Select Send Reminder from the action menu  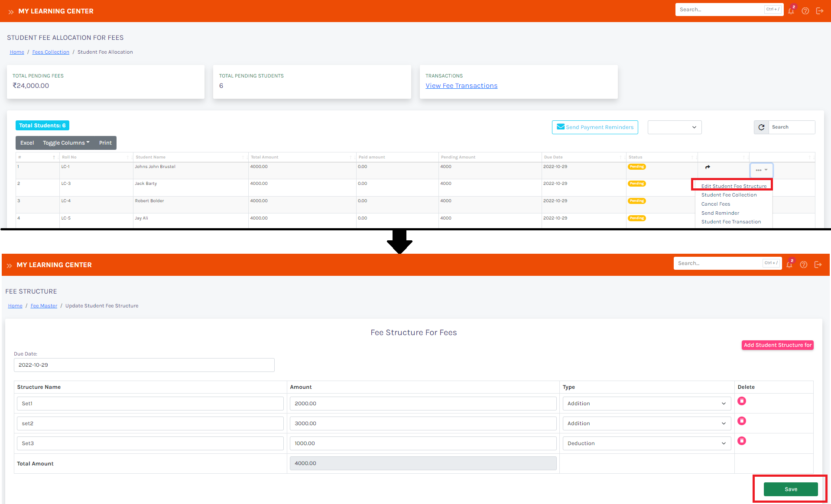(x=720, y=213)
